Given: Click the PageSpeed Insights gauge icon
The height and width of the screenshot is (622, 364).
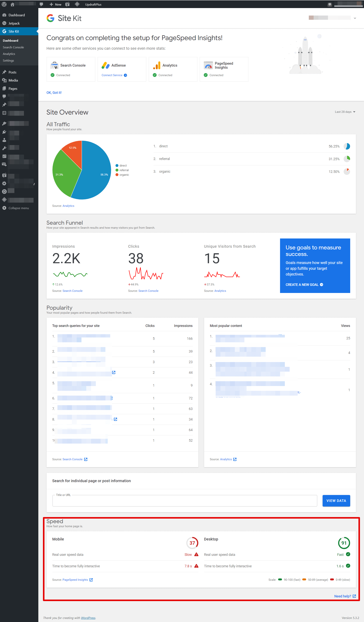Looking at the screenshot, I should pyautogui.click(x=208, y=65).
